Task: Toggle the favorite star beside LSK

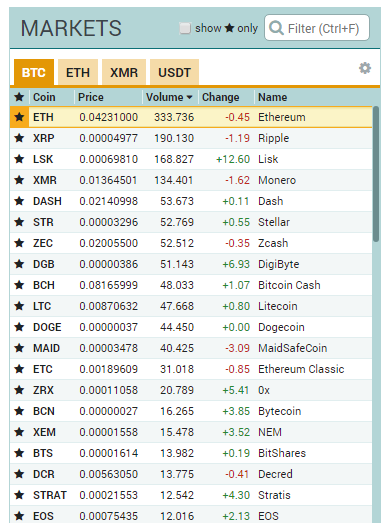Action: click(19, 159)
